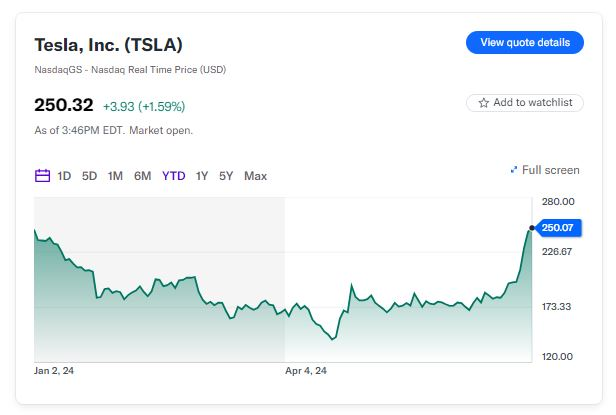The image size is (616, 415).
Task: Click the Apr 4, 24 axis marker
Action: 306,371
